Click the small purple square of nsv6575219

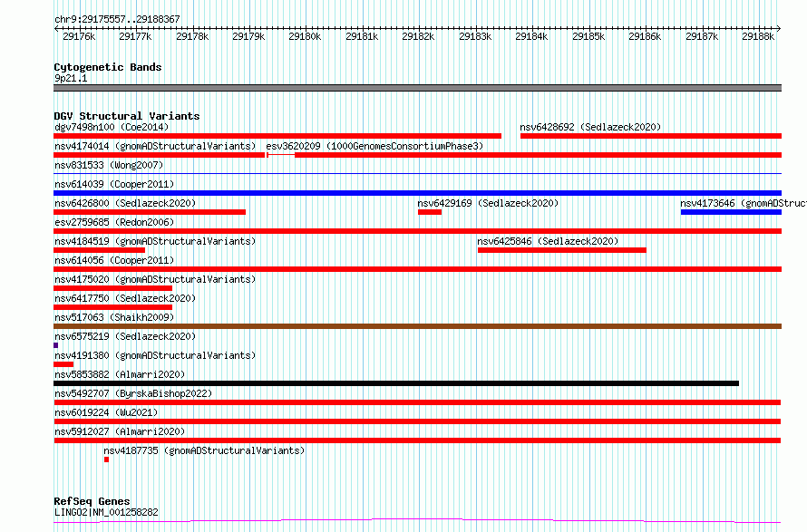click(55, 345)
